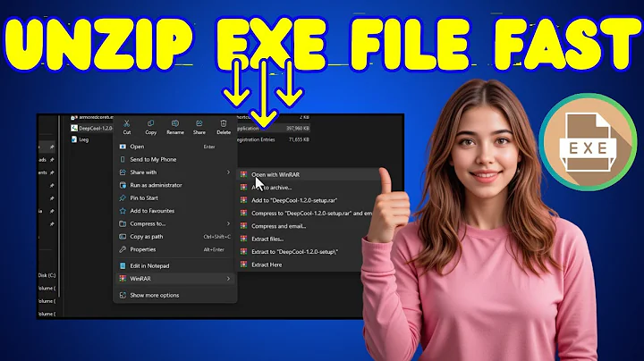Click the phone icon for Send to My Phone
Image resolution: width=644 pixels, height=361 pixels.
click(123, 159)
